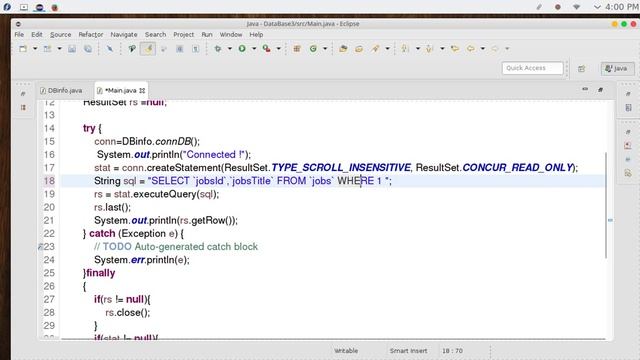Open the Run menu
Viewport: 640px width, 360px height.
[207, 35]
